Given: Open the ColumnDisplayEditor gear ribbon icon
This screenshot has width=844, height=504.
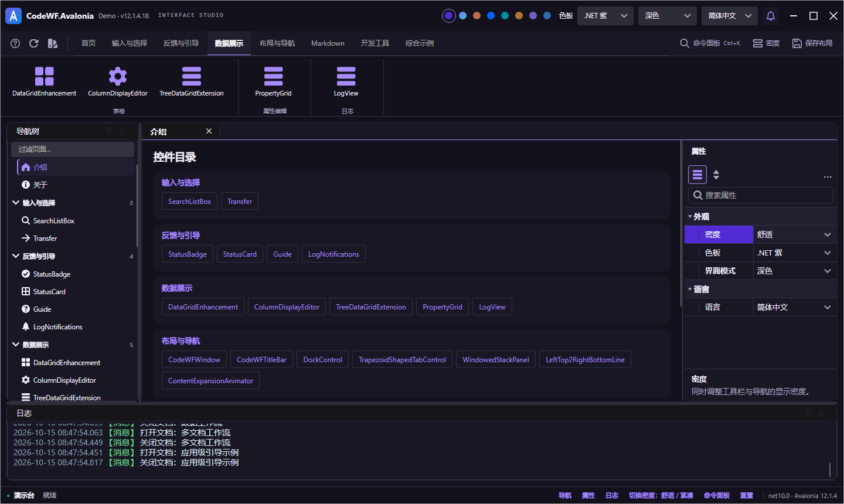Looking at the screenshot, I should tap(118, 76).
